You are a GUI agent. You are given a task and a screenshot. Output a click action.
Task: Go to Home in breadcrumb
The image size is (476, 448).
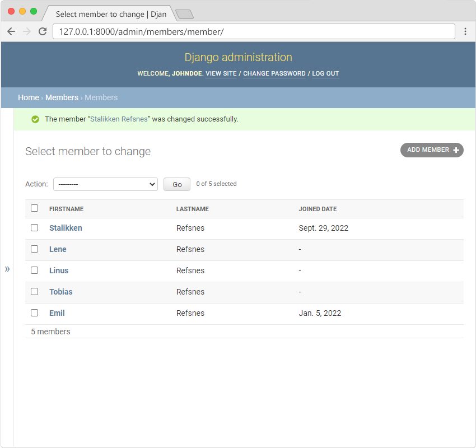[x=28, y=97]
